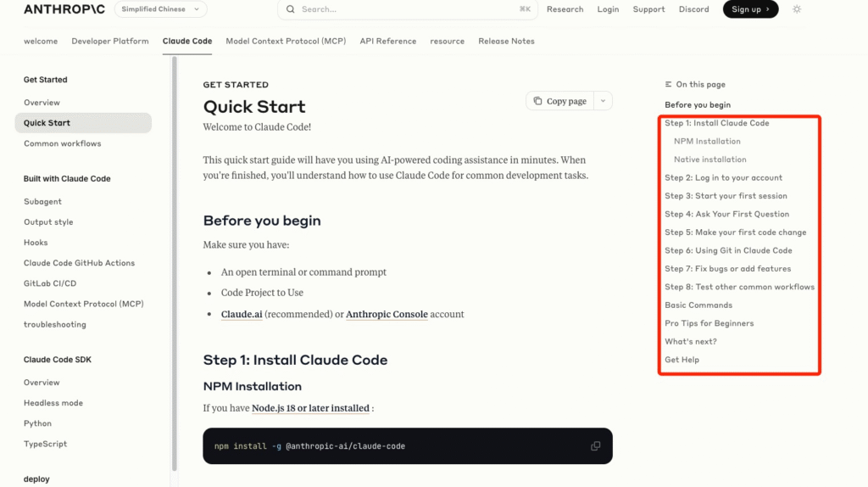Open the Simplified Chinese language dropdown
The image size is (868, 487).
tap(160, 9)
